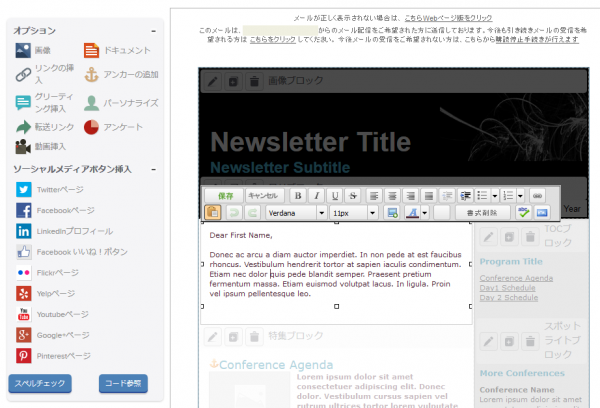Insert a 転送リンク forward link
Viewport: 600px width, 408px height.
tap(44, 127)
